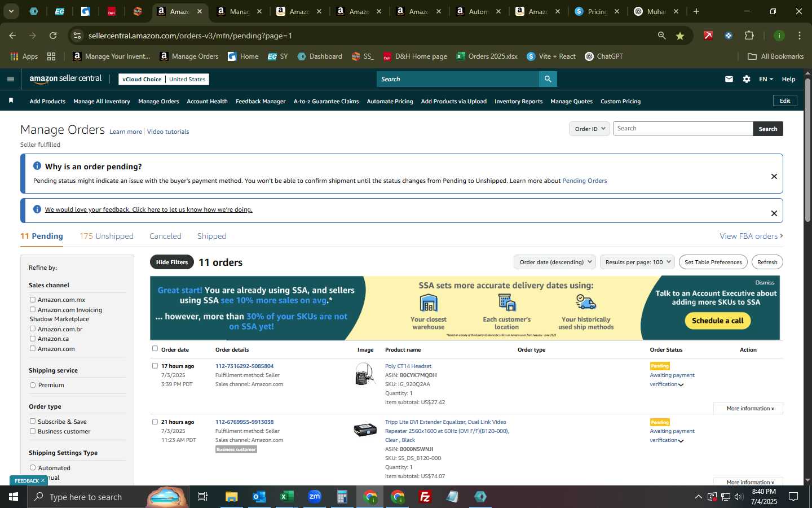This screenshot has width=812, height=508.
Task: Expand More information for Poly CT14 order
Action: click(748, 408)
